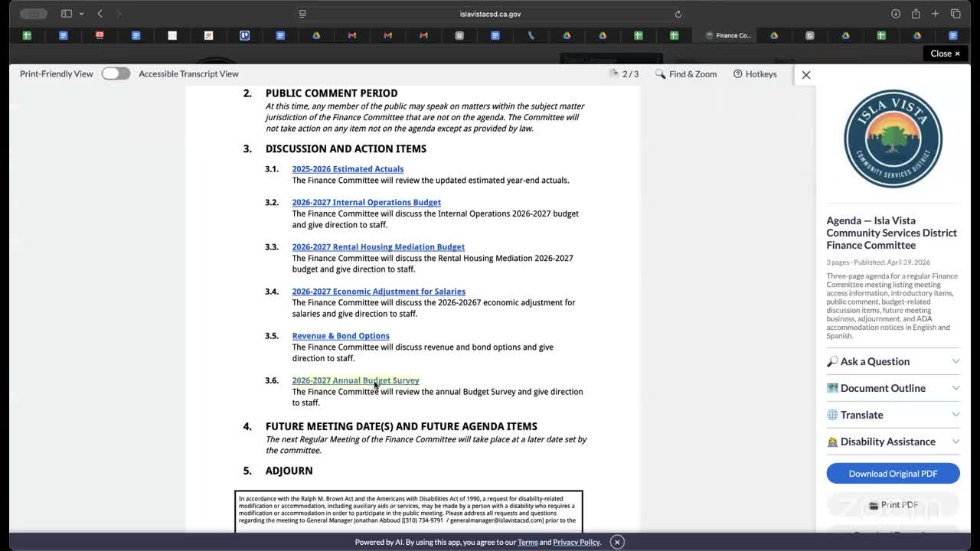Expand the Disability Assistance section
Screen dimensions: 980x551
893,442
